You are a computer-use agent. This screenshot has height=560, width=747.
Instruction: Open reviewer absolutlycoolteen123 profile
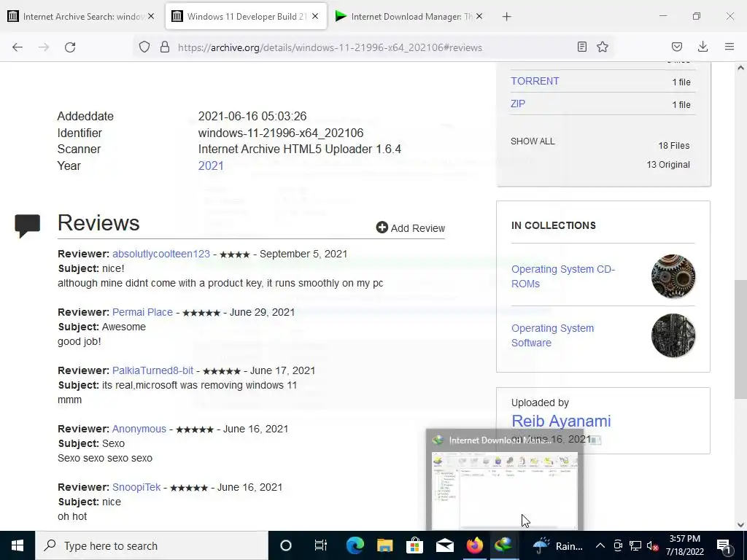(161, 254)
